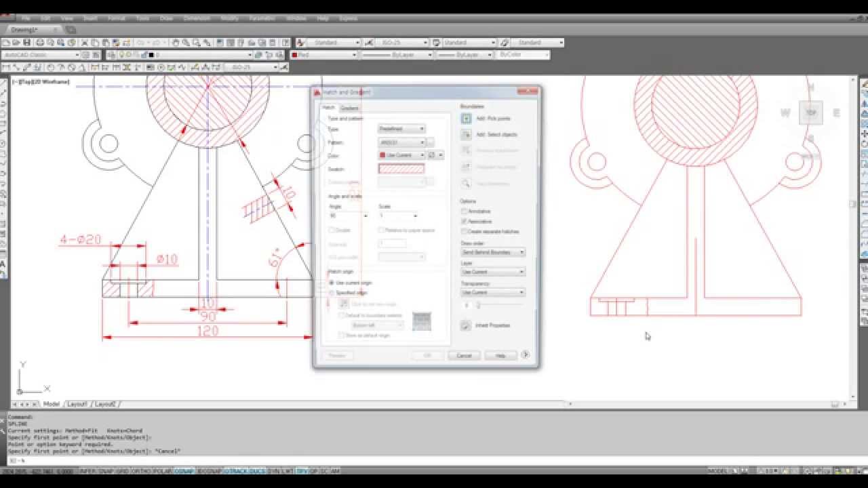Open the Layer dropdown in Hatch dialog

pos(493,272)
